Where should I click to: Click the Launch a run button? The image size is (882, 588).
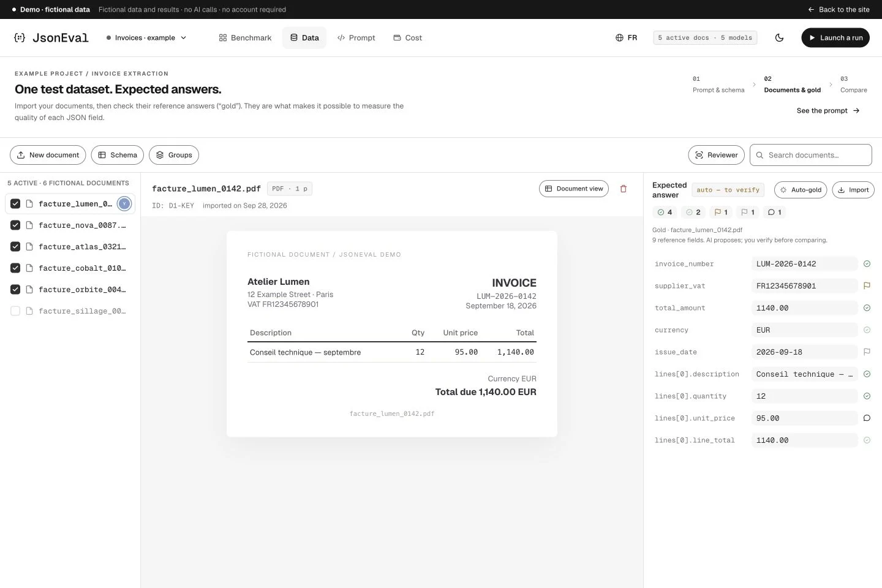(835, 38)
